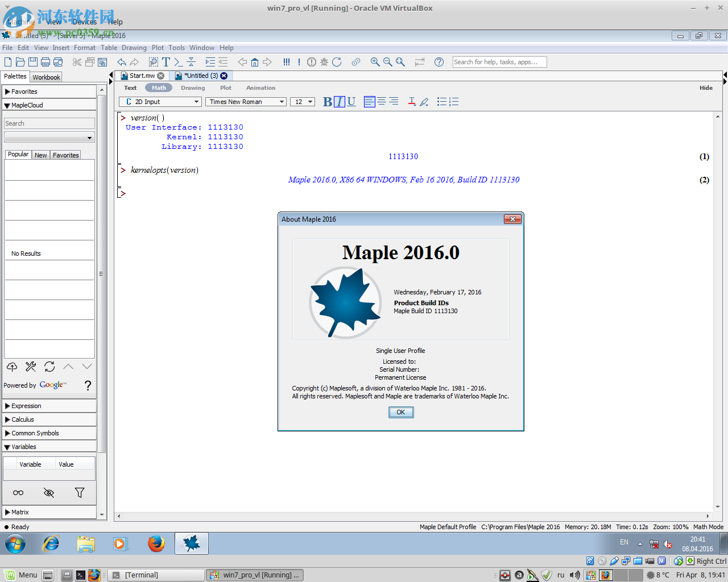Screen dimensions: 728x582
Task: Indent the section with toolbar icon
Action: (x=210, y=62)
